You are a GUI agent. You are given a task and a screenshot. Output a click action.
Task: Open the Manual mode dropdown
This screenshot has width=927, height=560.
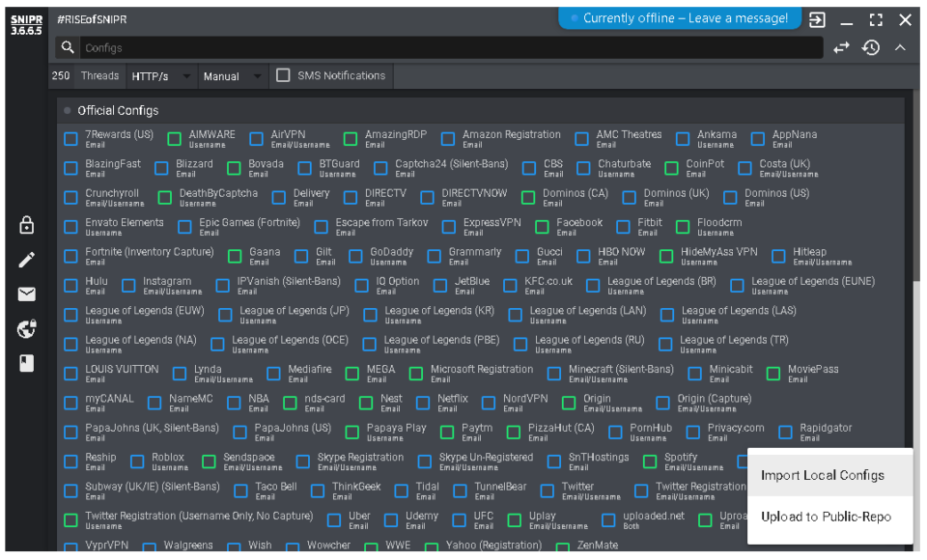point(233,76)
